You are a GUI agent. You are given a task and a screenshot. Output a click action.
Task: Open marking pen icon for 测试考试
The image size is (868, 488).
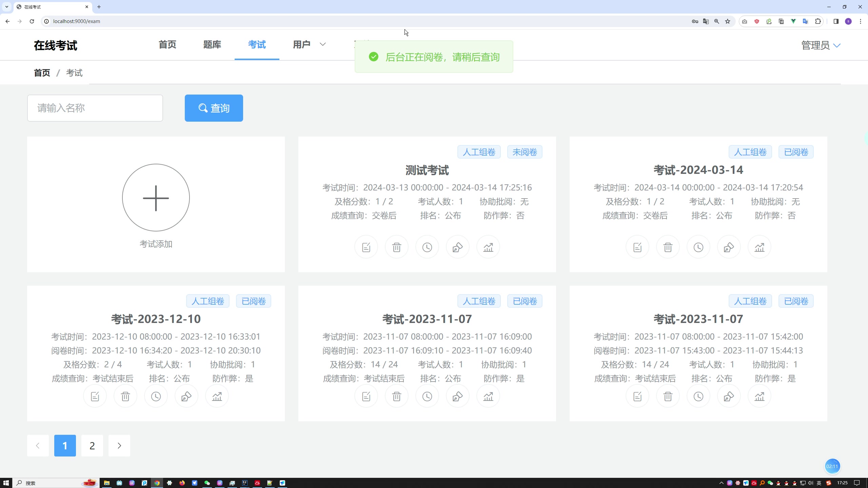(x=458, y=247)
